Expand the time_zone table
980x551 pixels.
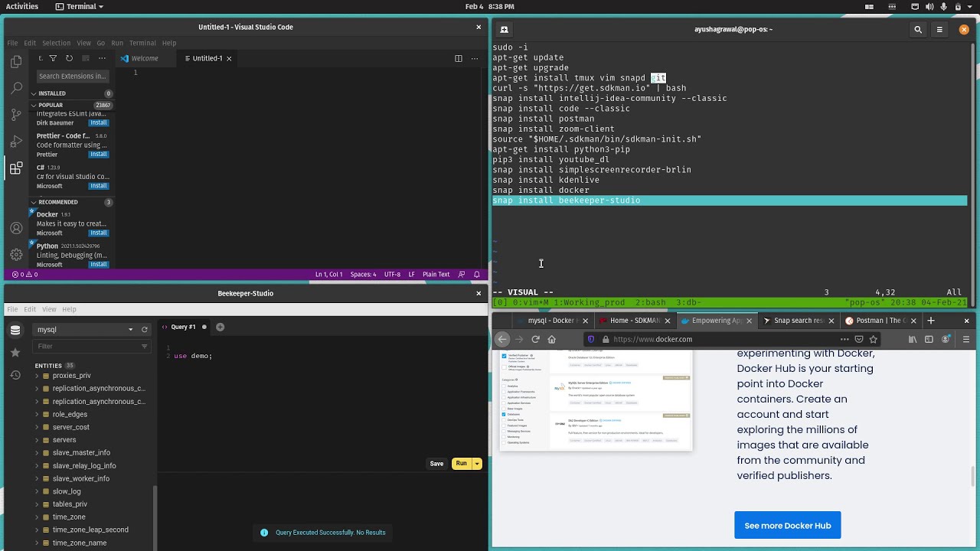click(37, 517)
